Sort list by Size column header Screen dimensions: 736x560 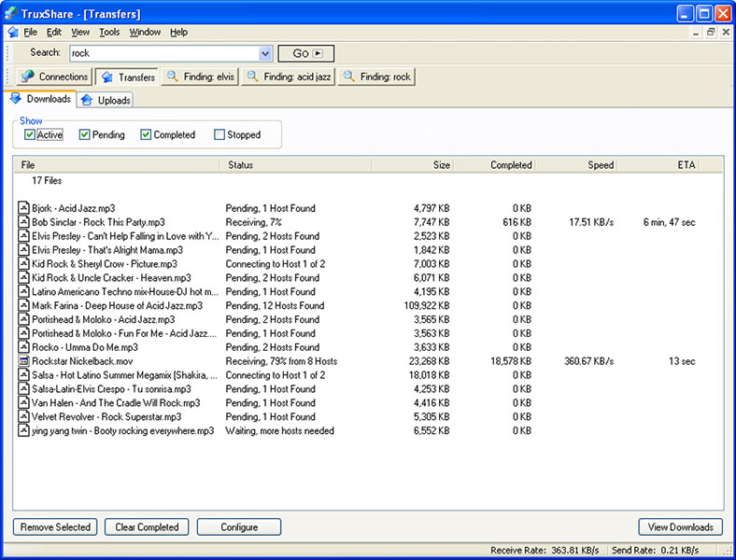point(412,165)
